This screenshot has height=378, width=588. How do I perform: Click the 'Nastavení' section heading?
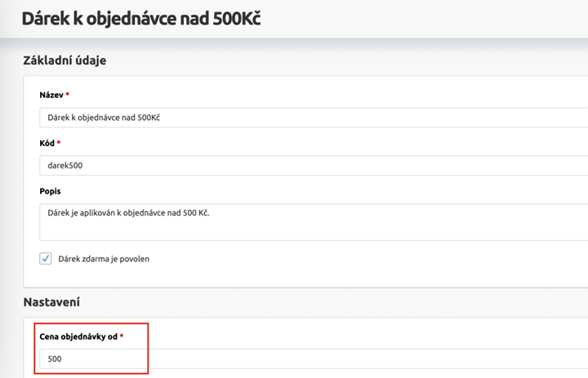pyautogui.click(x=51, y=302)
